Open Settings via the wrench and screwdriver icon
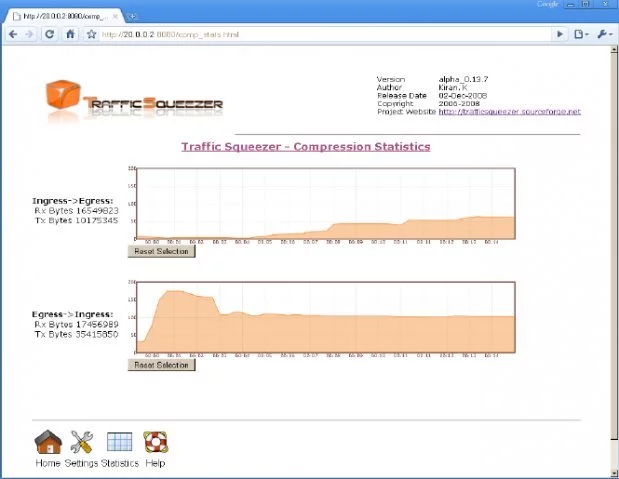 (82, 442)
